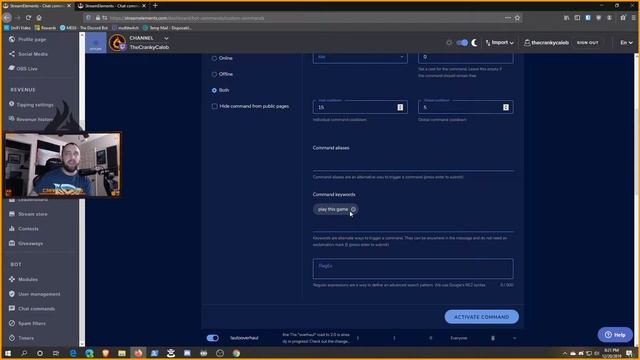Click TheCrankyCaleb channel avatar

click(117, 42)
